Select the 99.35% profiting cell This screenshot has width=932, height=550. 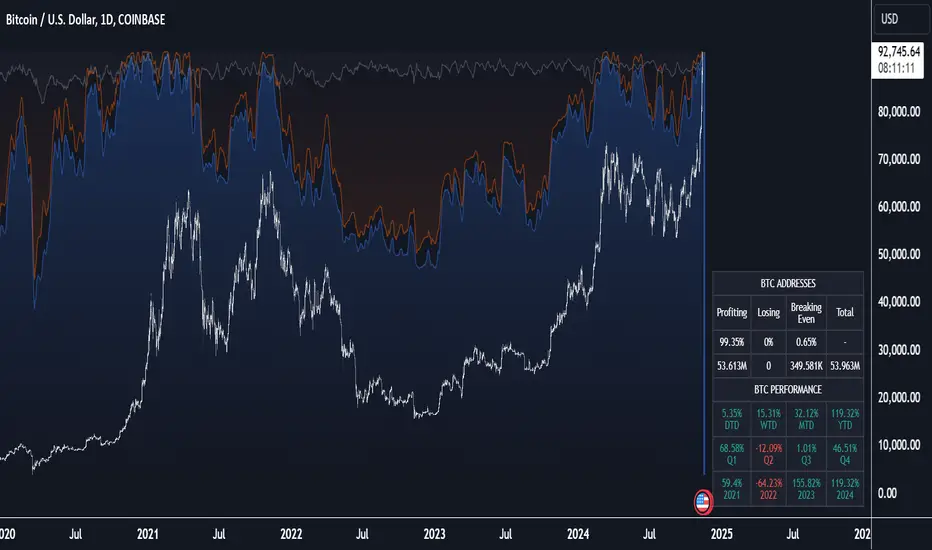(x=732, y=342)
